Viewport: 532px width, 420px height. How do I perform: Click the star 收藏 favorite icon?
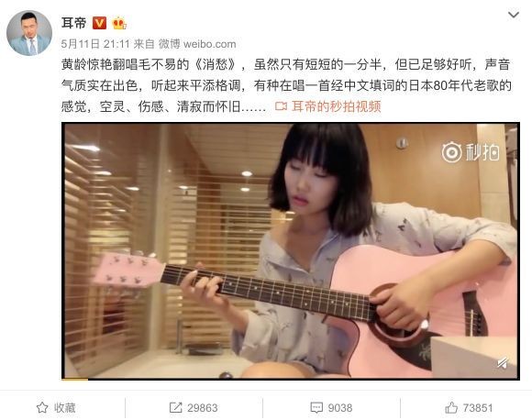pos(42,407)
